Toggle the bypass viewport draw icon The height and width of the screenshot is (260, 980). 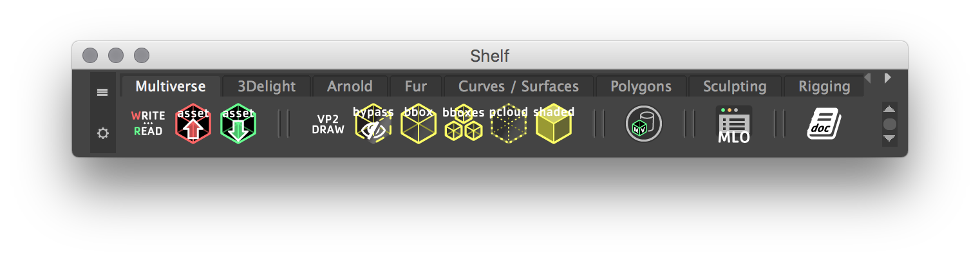click(373, 124)
